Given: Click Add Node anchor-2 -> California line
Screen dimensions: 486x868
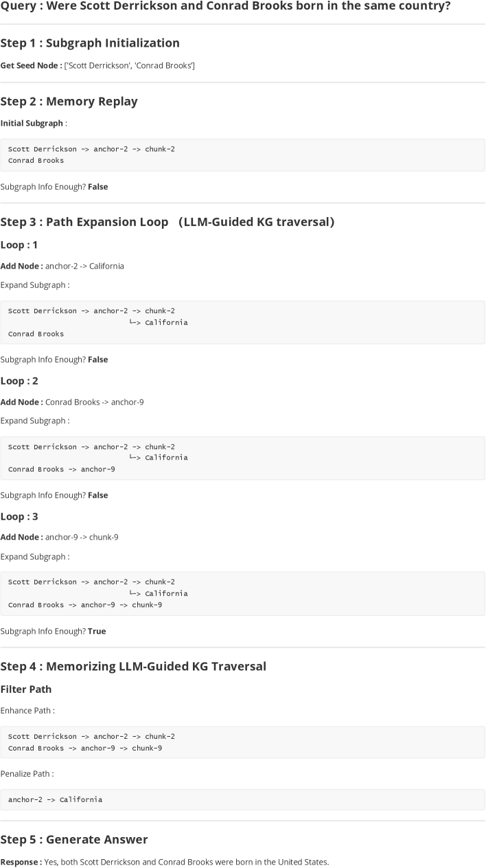Looking at the screenshot, I should point(62,266).
